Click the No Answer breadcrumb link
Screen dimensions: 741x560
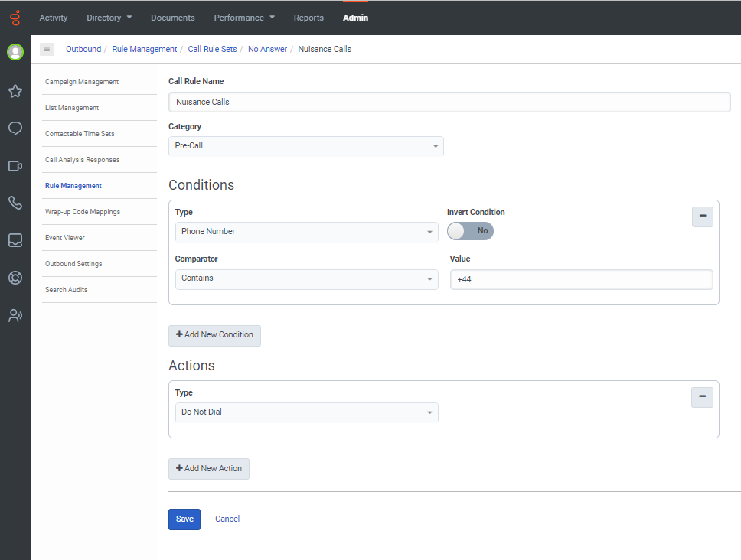coord(267,49)
